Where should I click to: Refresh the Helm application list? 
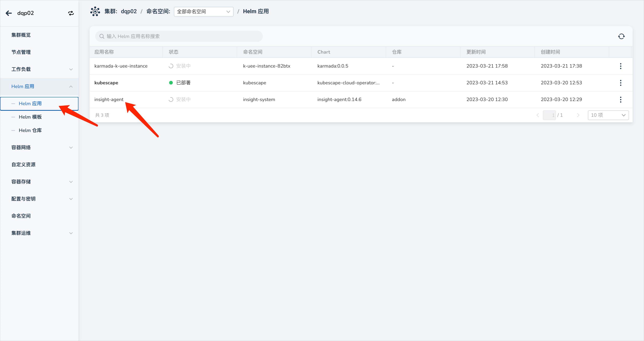click(621, 36)
